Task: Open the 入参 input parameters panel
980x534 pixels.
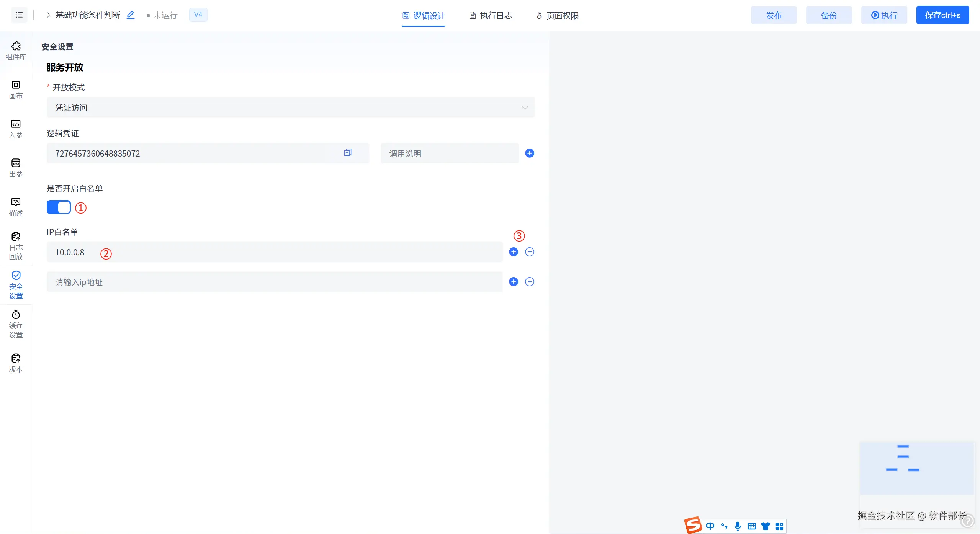Action: tap(16, 129)
